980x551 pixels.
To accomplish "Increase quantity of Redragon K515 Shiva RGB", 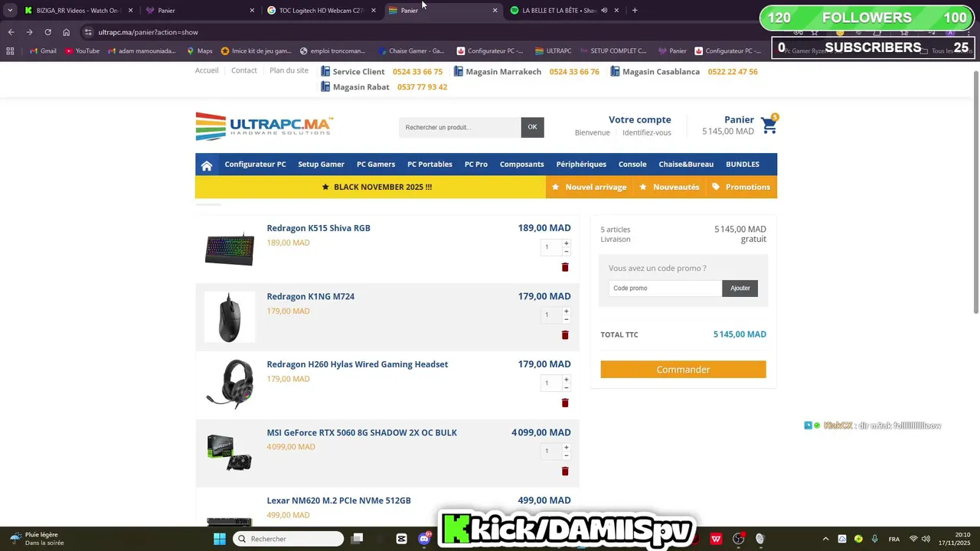I will click(x=567, y=243).
